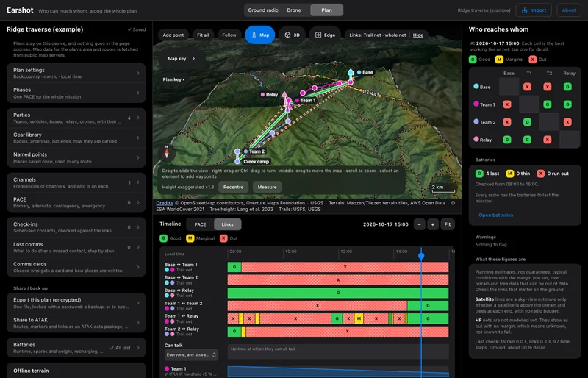This screenshot has height=378, width=588.
Task: Click the 3D cube icon
Action: click(287, 35)
